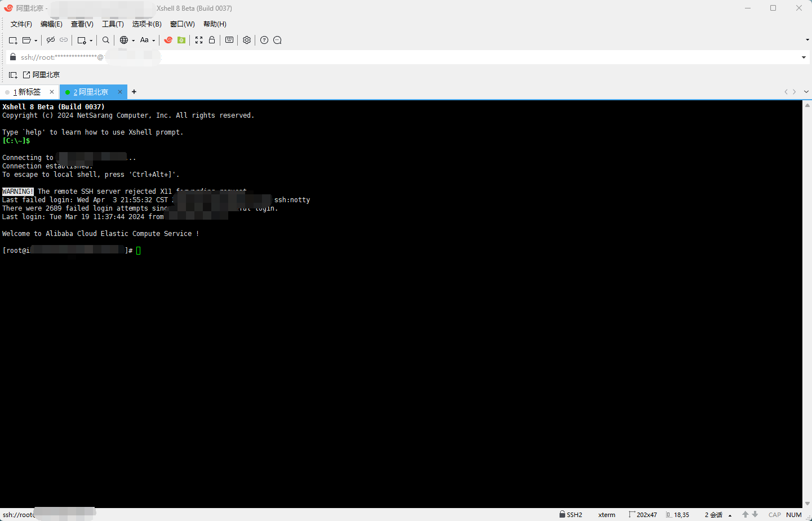The image size is (812, 521).
Task: Launch Xftp transfer with the green icon
Action: pyautogui.click(x=181, y=40)
